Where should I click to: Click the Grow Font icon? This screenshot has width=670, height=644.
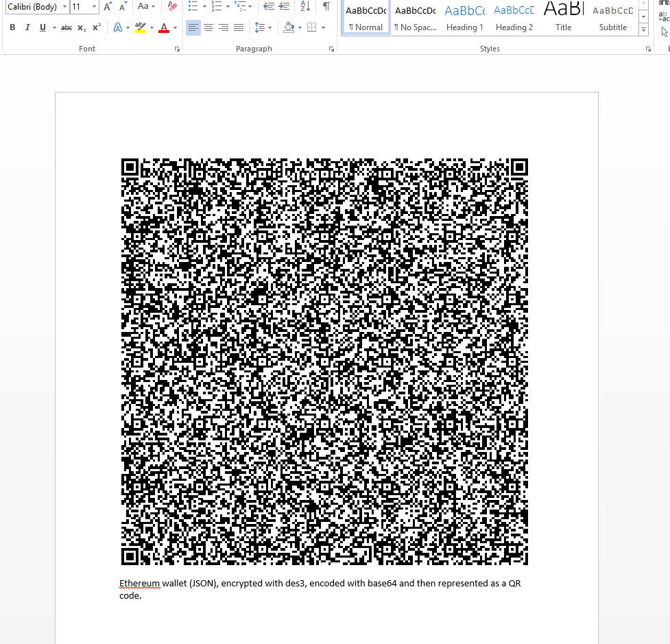pos(108,6)
